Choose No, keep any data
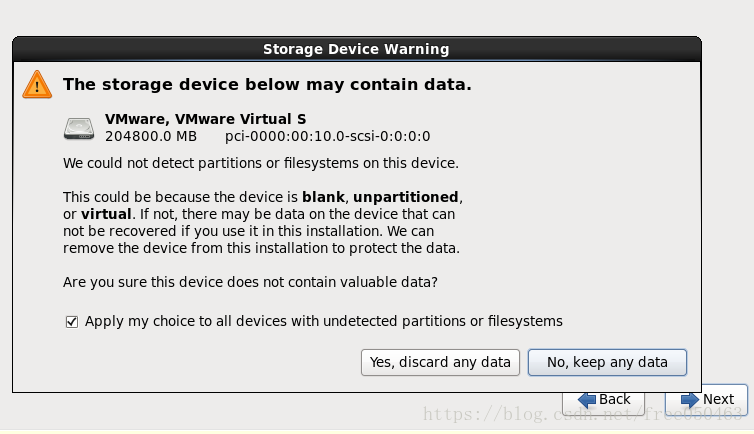This screenshot has width=754, height=434. point(607,362)
